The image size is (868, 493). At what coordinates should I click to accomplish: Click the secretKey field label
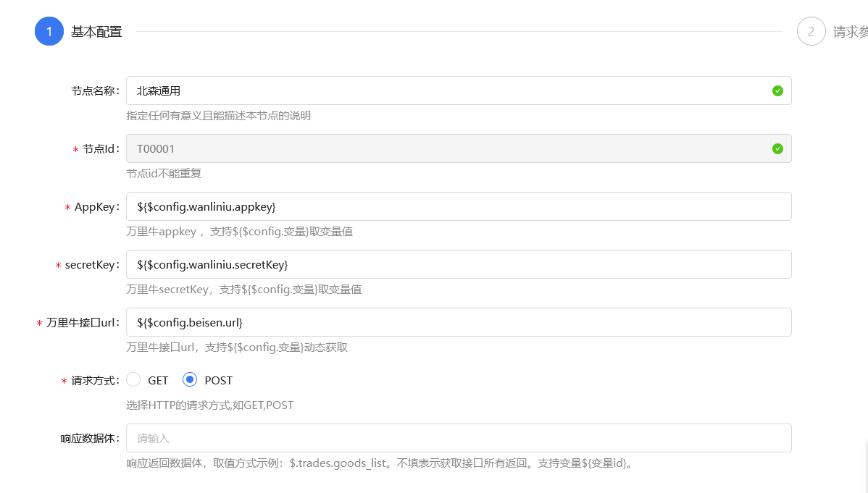point(91,265)
